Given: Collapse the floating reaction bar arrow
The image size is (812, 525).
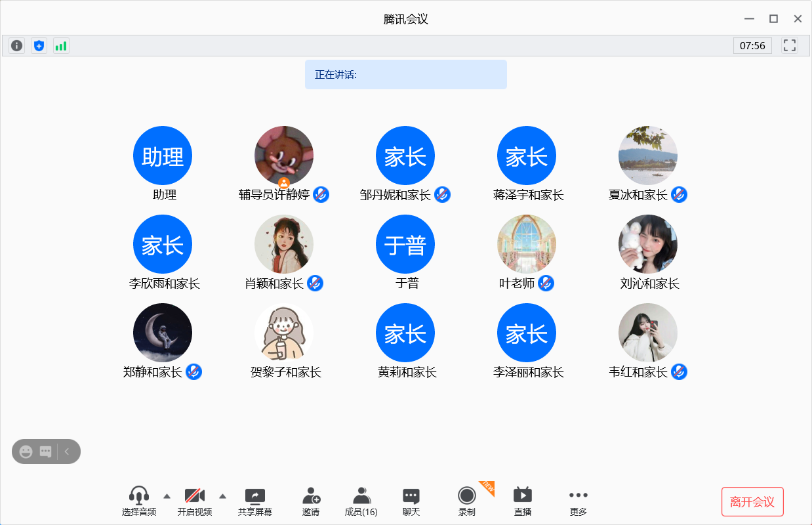Looking at the screenshot, I should point(67,451).
